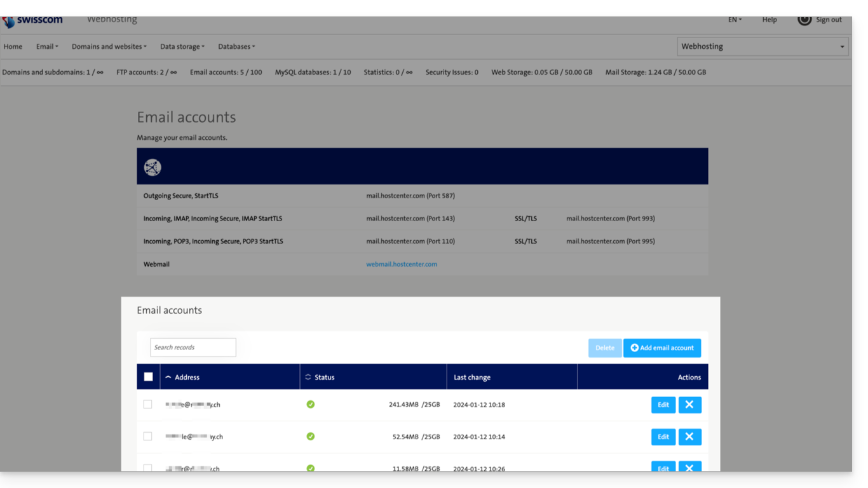Edit the first email account
The width and height of the screenshot is (868, 488).
tap(663, 405)
